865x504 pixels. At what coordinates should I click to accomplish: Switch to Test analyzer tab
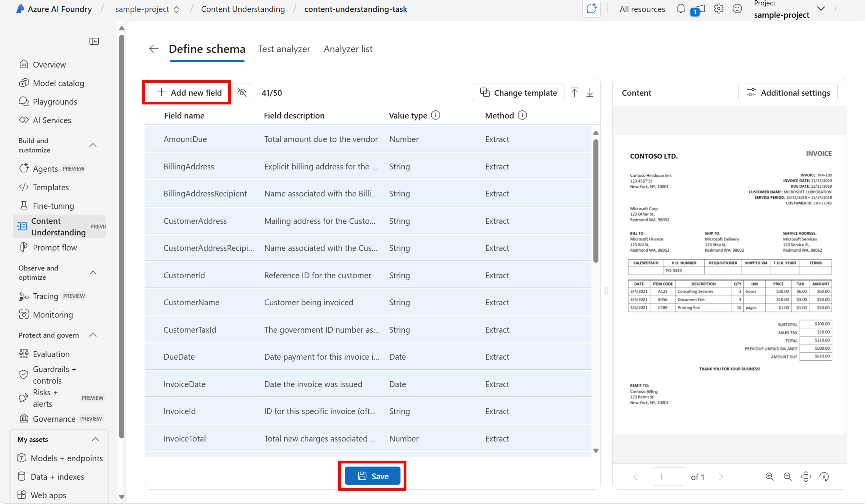[x=284, y=49]
